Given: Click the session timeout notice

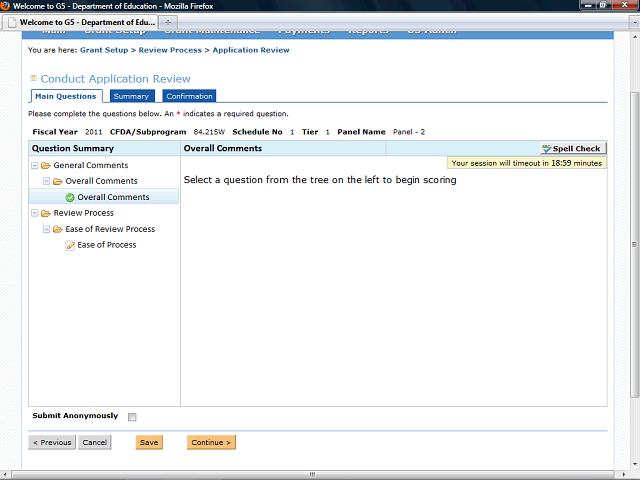Looking at the screenshot, I should coord(527,163).
